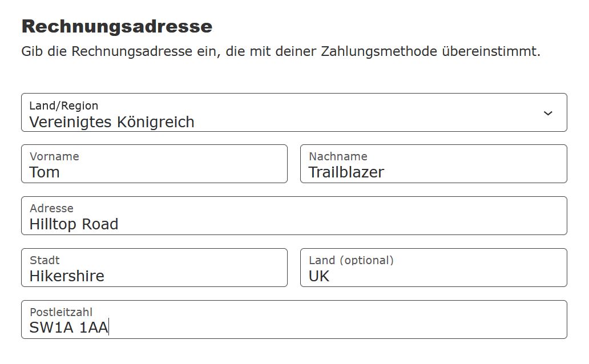Click the "Nachname" field label
Screen dimensions: 589x364
click(338, 156)
